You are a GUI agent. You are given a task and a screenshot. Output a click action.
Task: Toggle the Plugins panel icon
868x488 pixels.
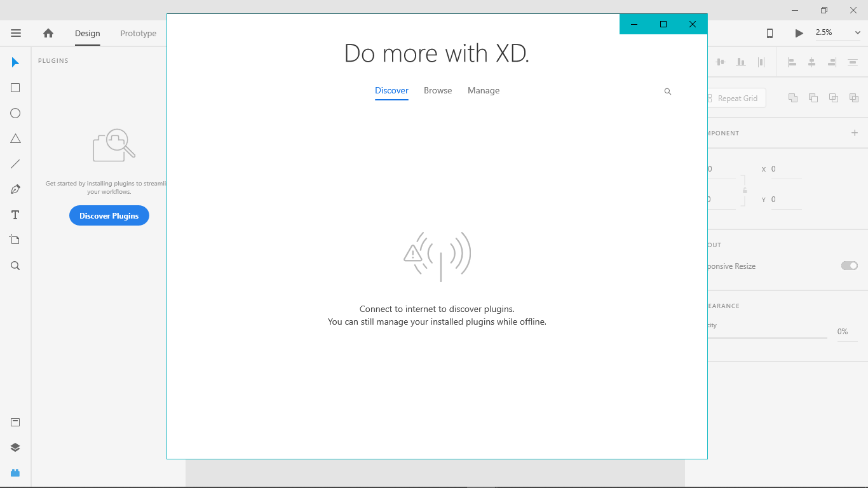(15, 473)
